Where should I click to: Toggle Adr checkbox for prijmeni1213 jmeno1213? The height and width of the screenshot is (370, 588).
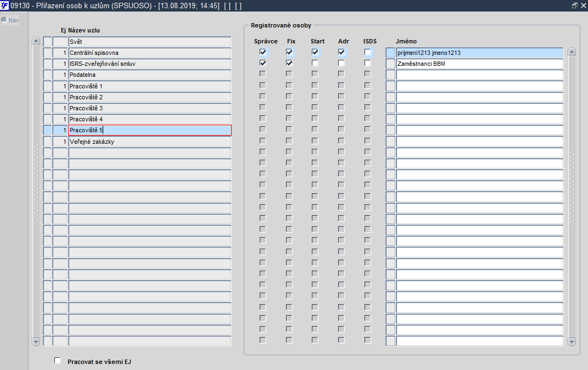[x=341, y=52]
